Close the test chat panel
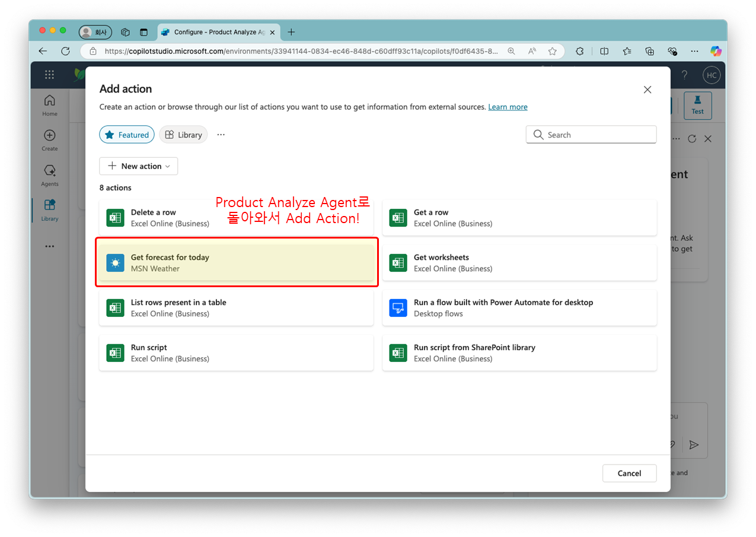 click(707, 139)
